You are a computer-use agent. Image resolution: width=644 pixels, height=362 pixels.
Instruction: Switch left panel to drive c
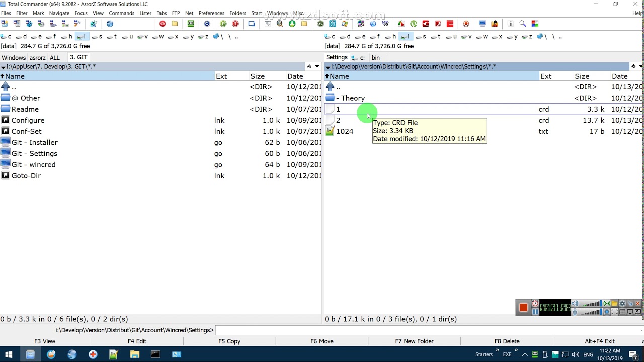[6, 36]
